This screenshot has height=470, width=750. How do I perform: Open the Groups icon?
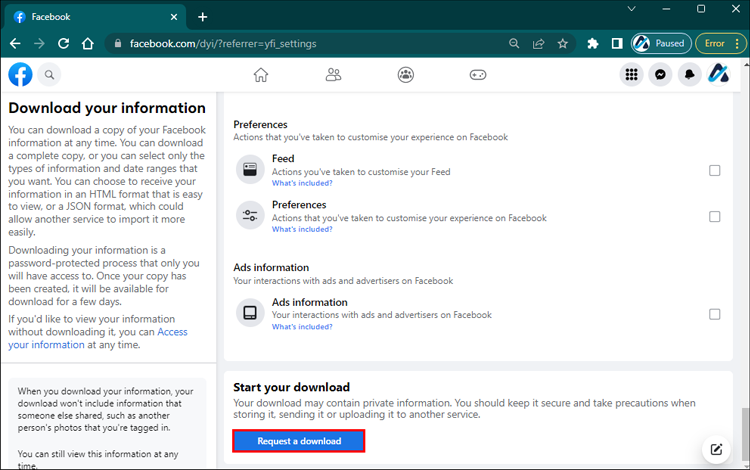[406, 74]
